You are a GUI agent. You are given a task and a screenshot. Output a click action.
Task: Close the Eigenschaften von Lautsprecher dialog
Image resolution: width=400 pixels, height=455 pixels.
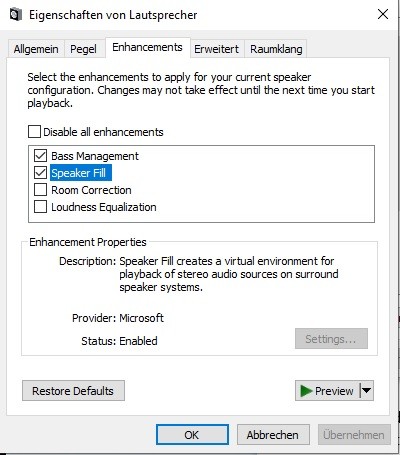coord(383,14)
